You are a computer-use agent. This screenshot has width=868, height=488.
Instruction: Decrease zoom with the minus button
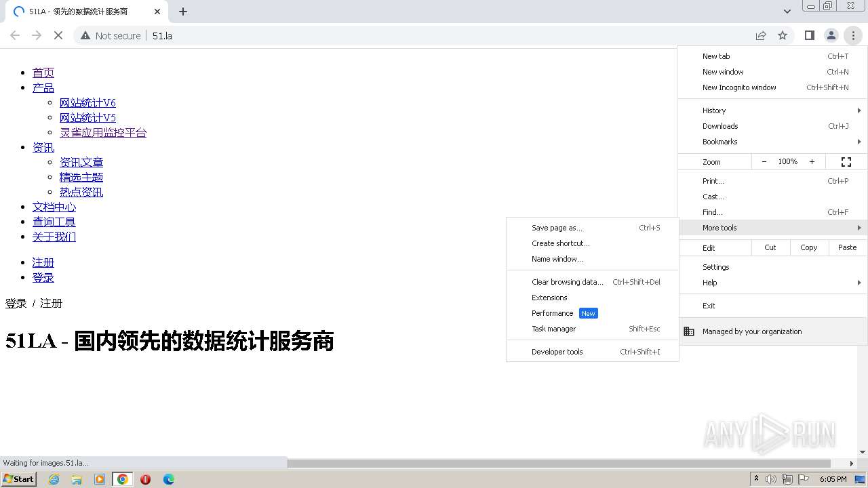pos(764,162)
